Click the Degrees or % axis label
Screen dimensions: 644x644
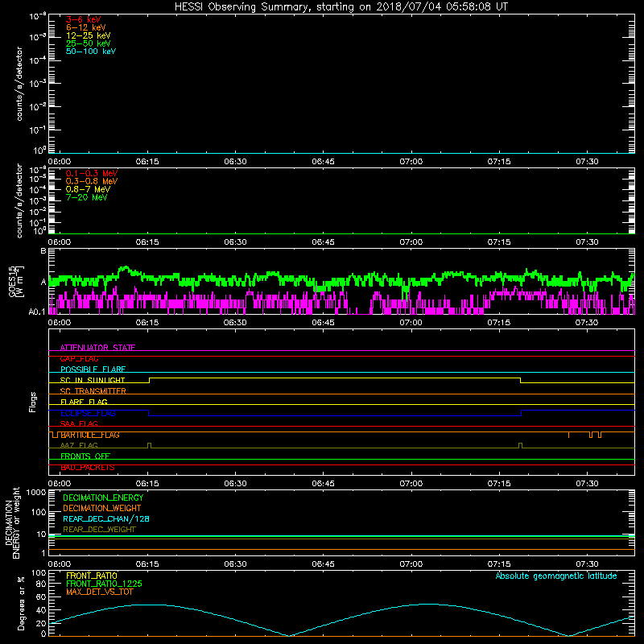click(22, 603)
